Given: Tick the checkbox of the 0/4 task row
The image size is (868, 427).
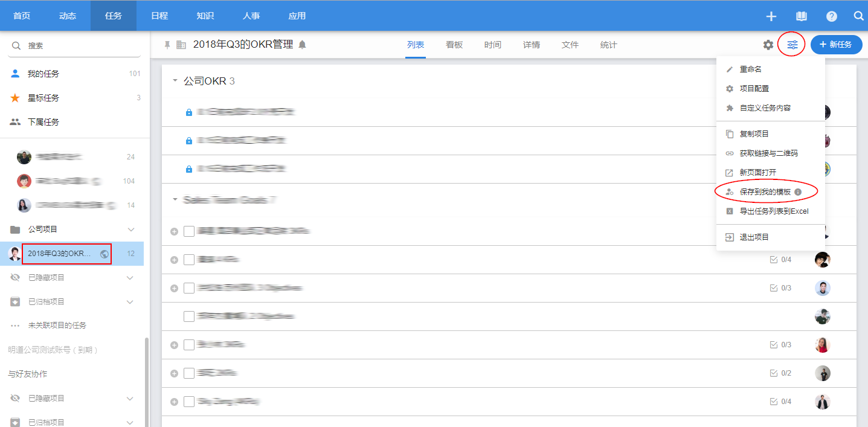Looking at the screenshot, I should point(189,260).
